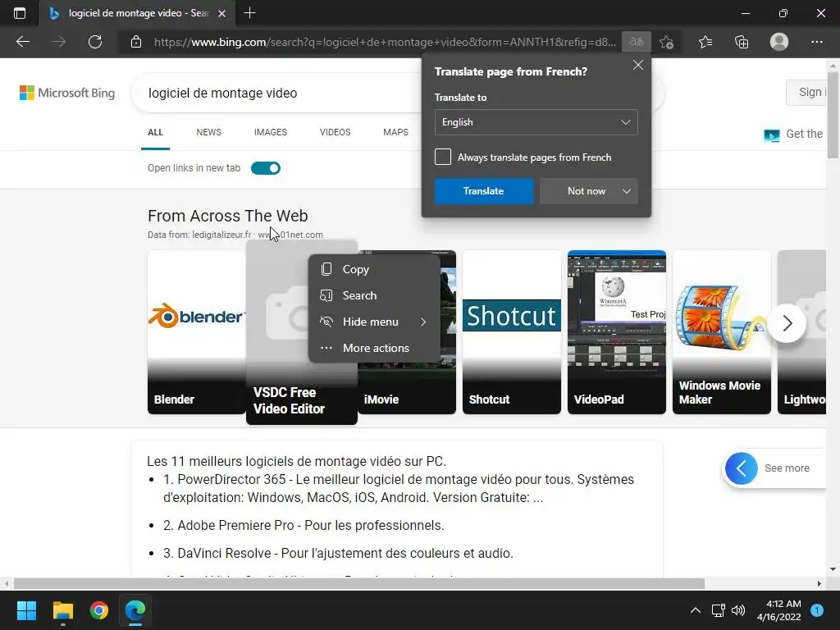Show hidden system tray icons
The width and height of the screenshot is (840, 630).
coord(695,610)
